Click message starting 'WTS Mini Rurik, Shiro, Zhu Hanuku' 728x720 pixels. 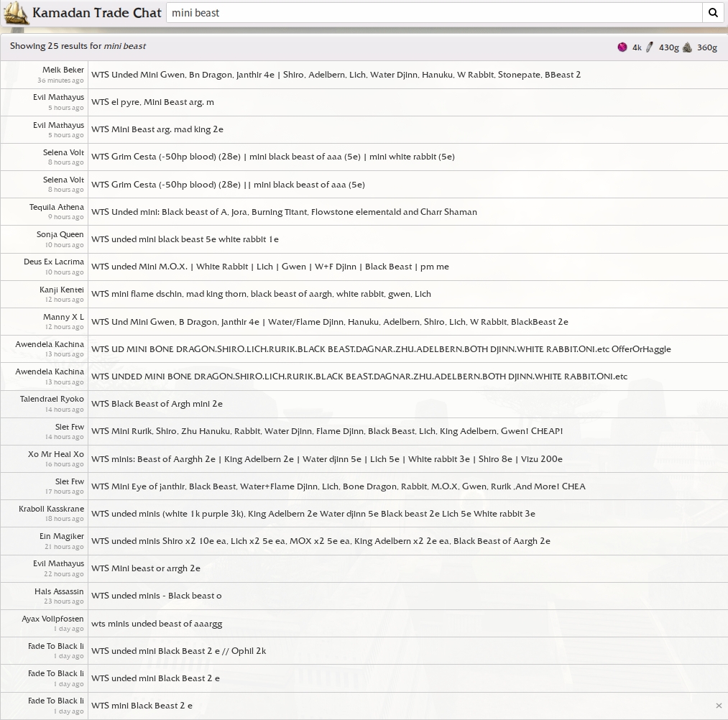[327, 431]
